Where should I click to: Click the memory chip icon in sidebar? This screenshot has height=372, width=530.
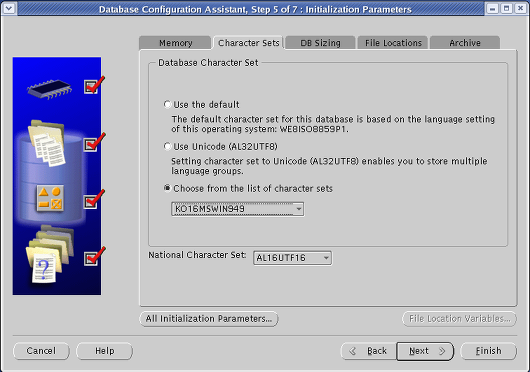(50, 89)
